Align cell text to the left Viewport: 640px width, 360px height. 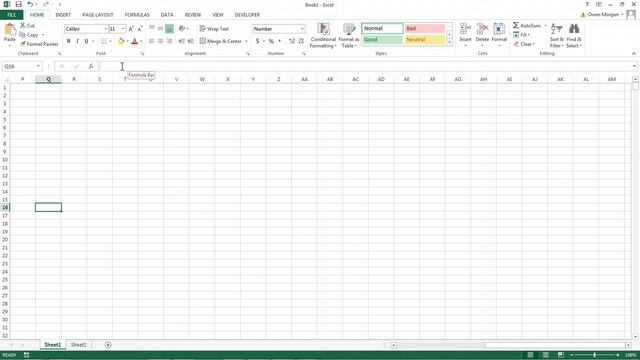pos(152,41)
